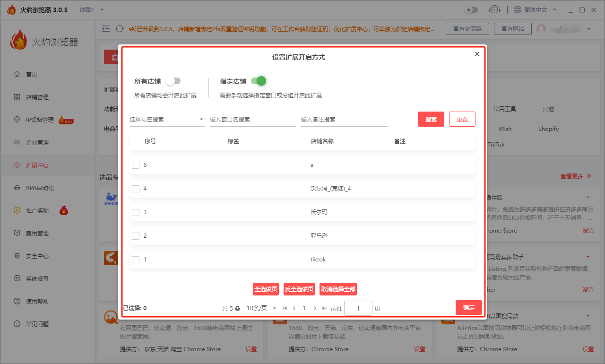This screenshot has height=364, width=605.
Task: Check the checkbox for 沃尔玛 row
Action: click(136, 211)
